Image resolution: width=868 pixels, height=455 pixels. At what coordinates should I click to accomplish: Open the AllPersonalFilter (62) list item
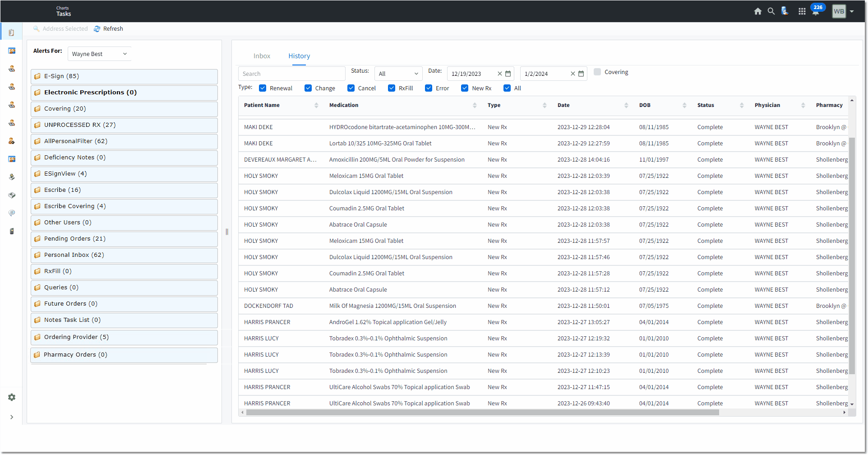point(124,141)
